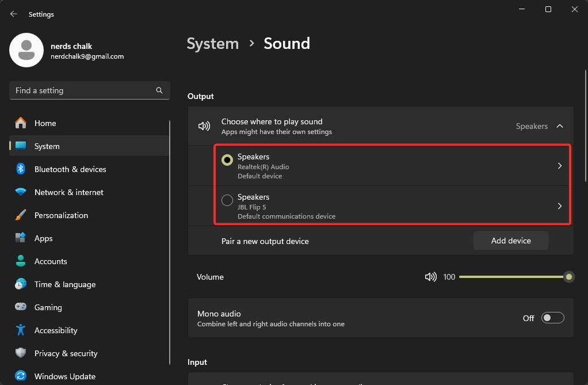Navigate to the Home tab
Viewport: 588px width, 385px height.
46,123
